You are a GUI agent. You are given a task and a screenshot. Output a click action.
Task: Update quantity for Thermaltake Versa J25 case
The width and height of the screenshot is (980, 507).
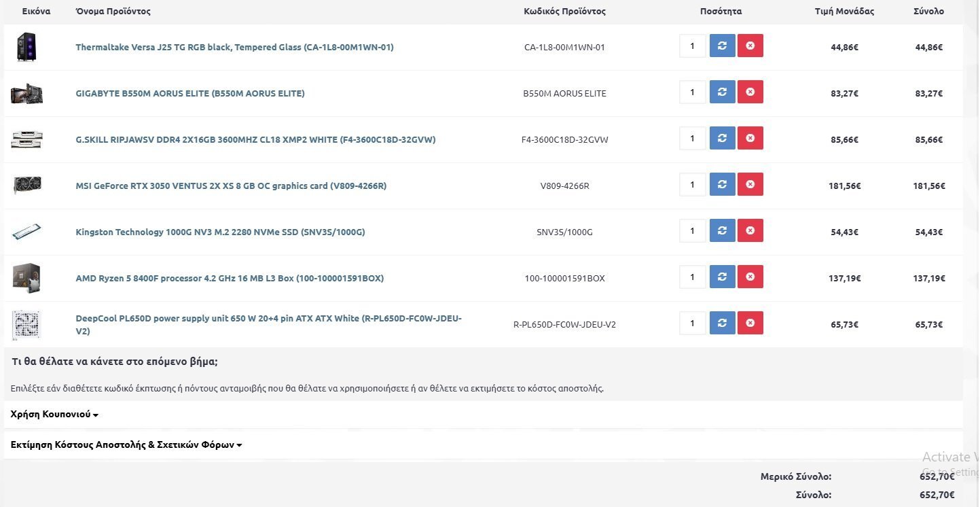pos(723,46)
